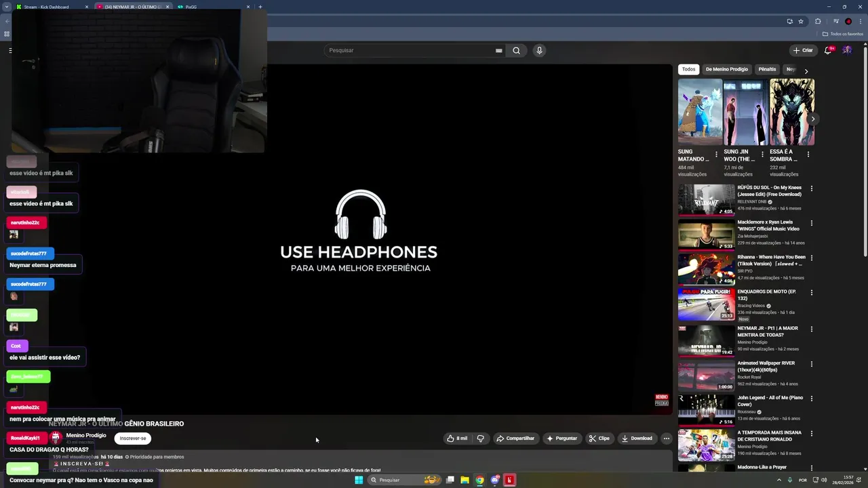Open the notifications bell
Image resolution: width=868 pixels, height=488 pixels.
click(x=828, y=50)
